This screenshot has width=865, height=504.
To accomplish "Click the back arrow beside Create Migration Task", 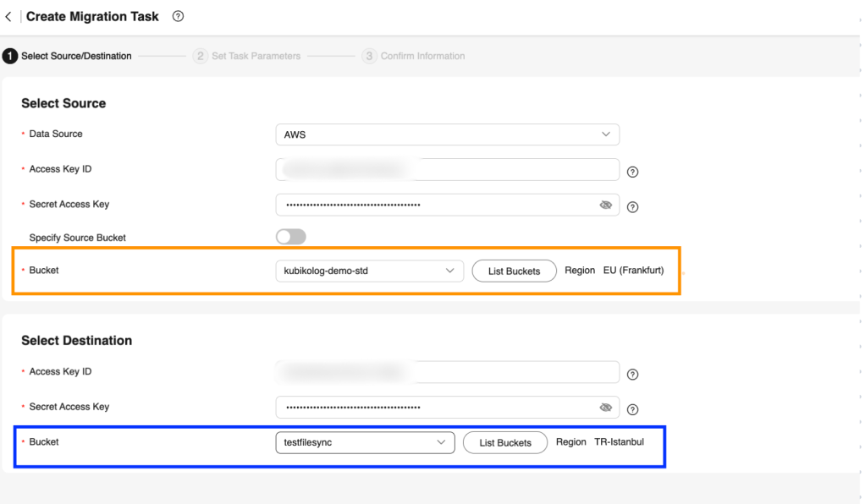I will click(x=8, y=17).
